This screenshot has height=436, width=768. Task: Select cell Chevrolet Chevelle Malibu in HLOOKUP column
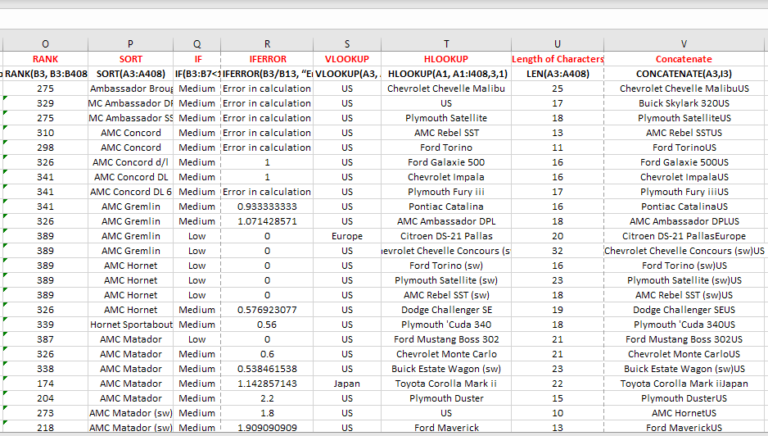pyautogui.click(x=446, y=89)
